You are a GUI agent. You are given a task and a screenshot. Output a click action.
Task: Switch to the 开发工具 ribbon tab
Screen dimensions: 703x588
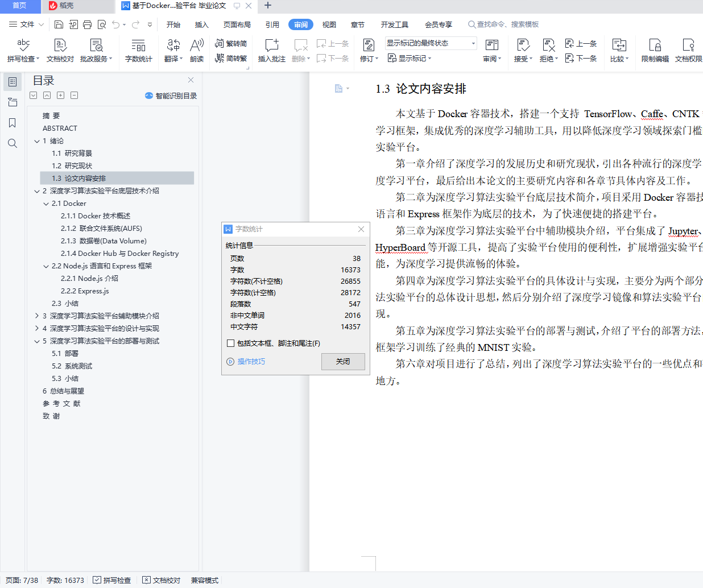pyautogui.click(x=395, y=24)
